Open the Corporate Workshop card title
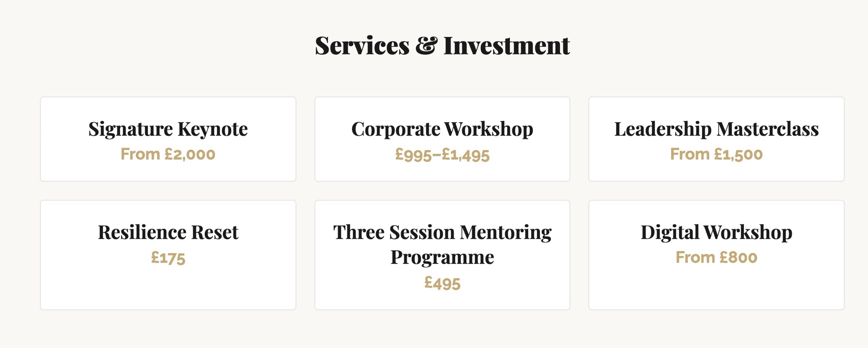Image resolution: width=868 pixels, height=348 pixels. click(x=442, y=129)
